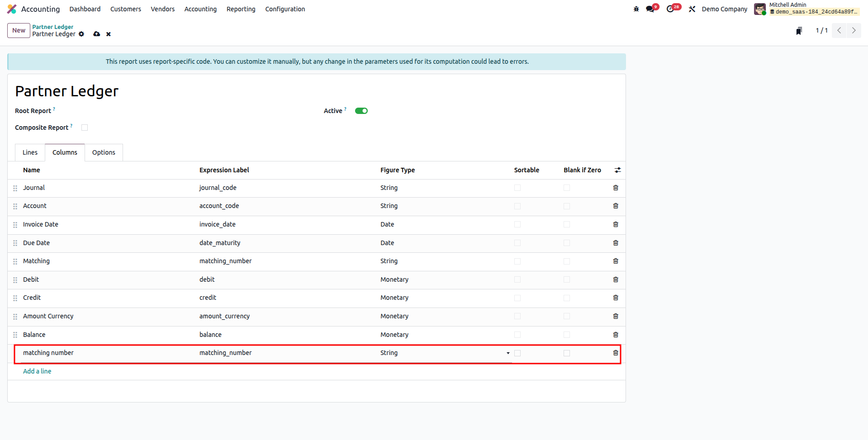This screenshot has height=440, width=868.
Task: Discard changes with the X icon
Action: point(109,34)
